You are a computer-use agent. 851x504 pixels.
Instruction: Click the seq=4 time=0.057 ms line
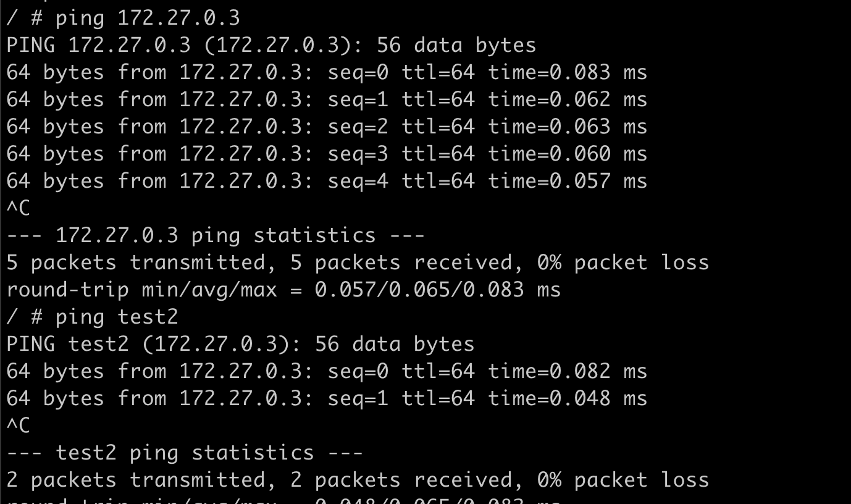click(x=327, y=181)
